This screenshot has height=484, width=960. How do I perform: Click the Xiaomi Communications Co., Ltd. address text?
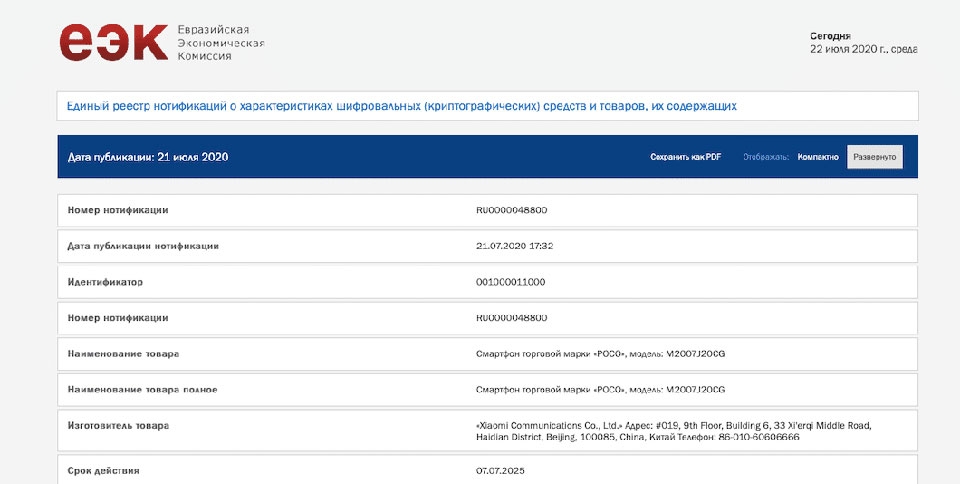673,431
